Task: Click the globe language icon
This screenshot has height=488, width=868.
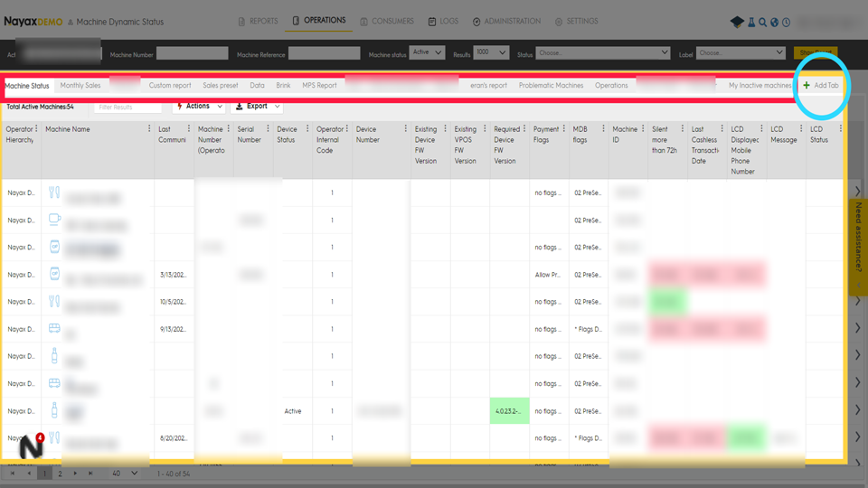Action: click(x=775, y=22)
